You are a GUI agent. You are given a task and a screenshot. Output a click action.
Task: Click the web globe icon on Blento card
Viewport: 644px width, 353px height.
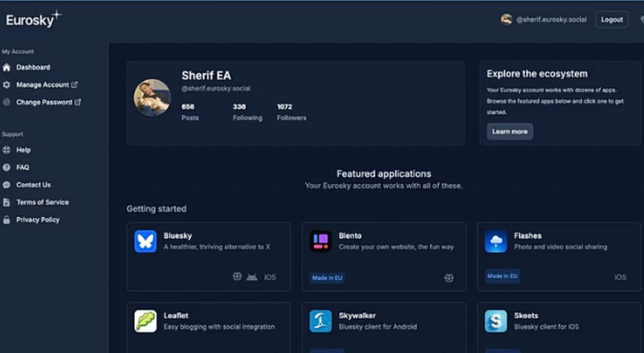[x=449, y=277]
